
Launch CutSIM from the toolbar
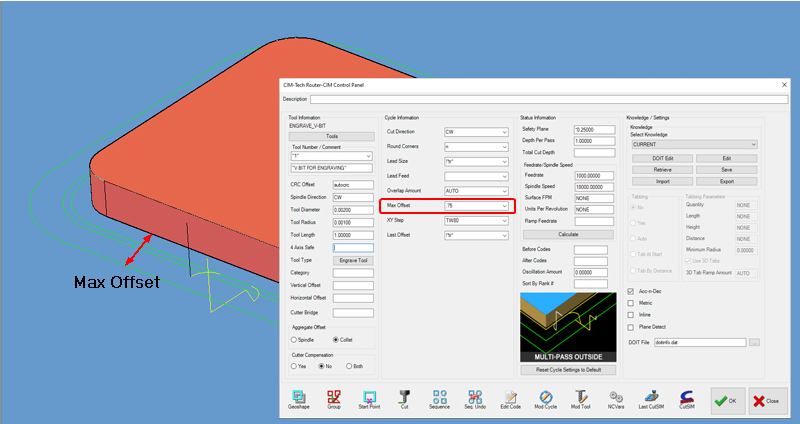pyautogui.click(x=687, y=398)
